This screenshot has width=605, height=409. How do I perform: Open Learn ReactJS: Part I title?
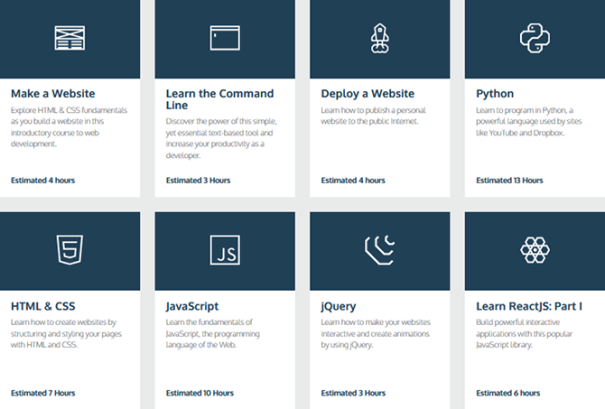(x=529, y=306)
